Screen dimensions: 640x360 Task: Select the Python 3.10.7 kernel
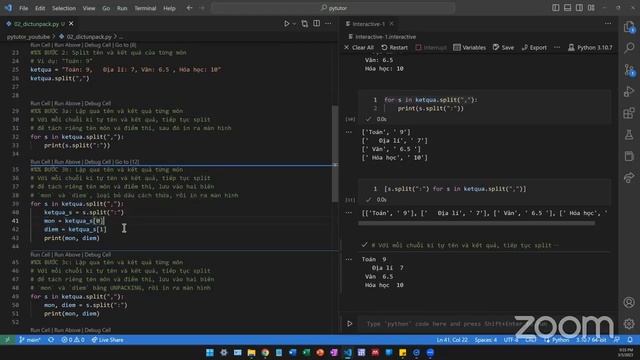590,47
